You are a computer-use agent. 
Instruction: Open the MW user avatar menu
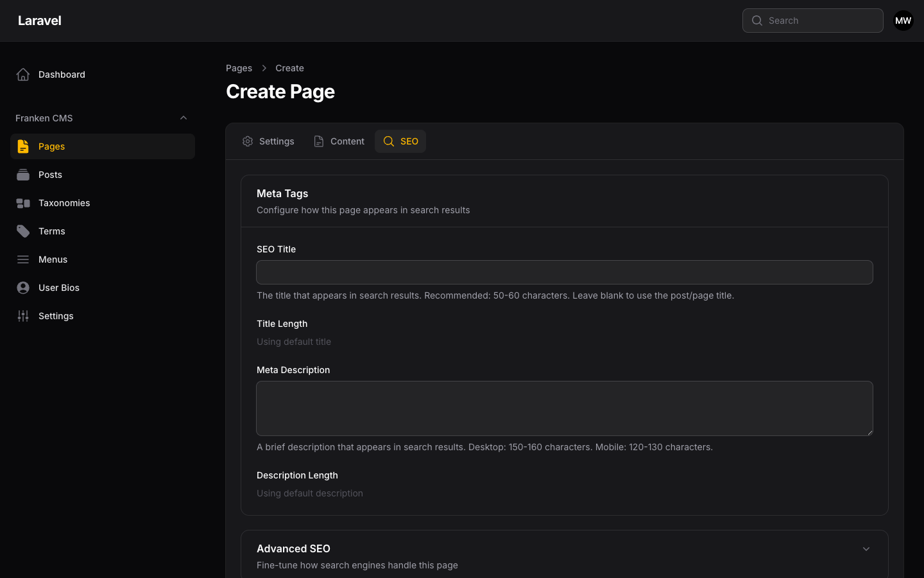(903, 21)
